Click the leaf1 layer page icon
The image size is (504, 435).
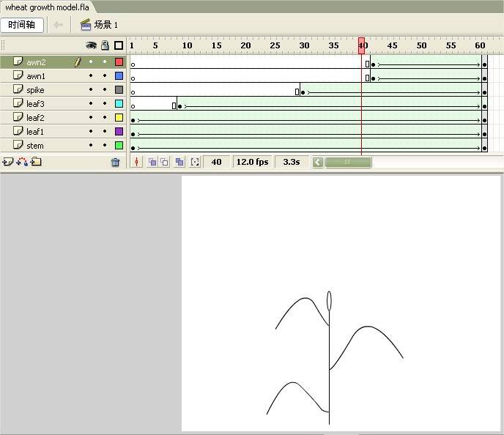[18, 131]
